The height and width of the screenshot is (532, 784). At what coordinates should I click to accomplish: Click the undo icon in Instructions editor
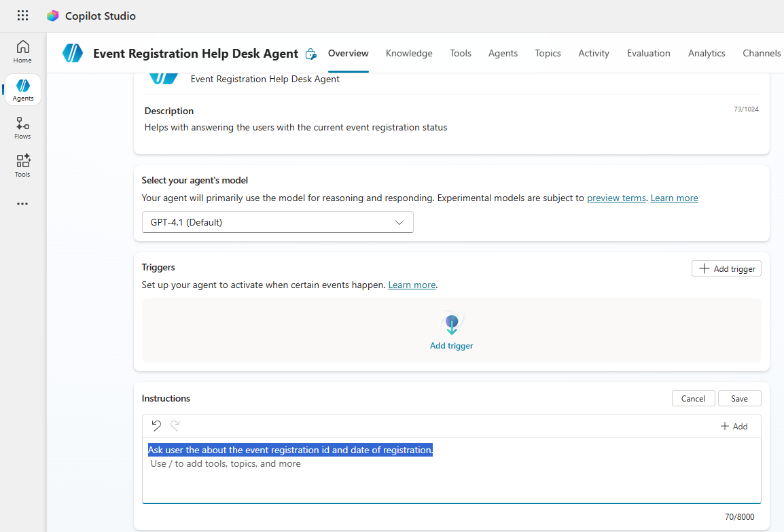pos(156,426)
